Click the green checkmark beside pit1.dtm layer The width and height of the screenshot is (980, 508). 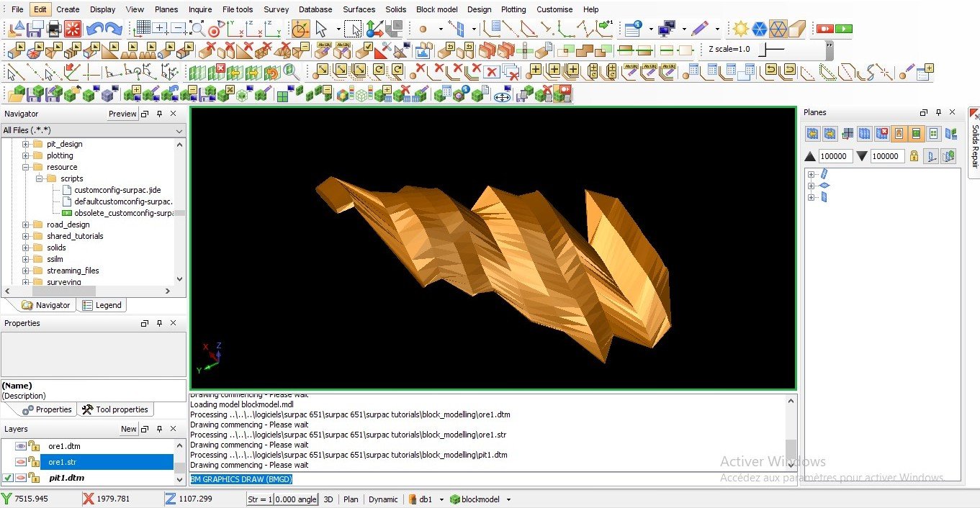point(7,478)
